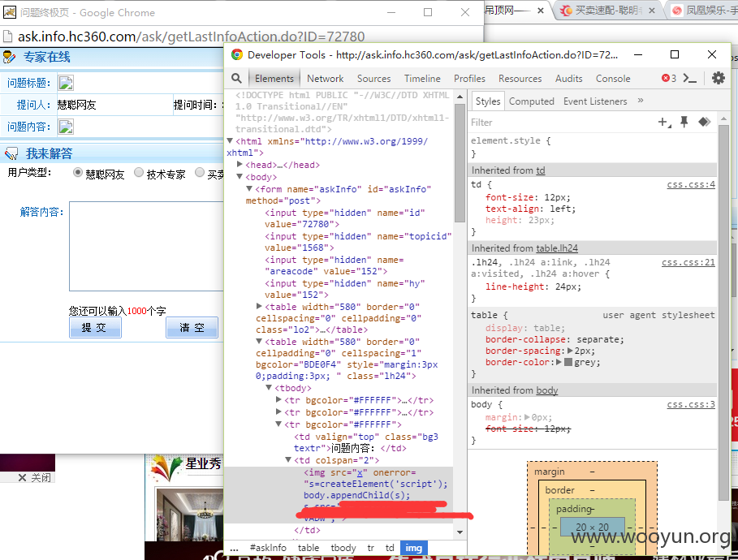Image resolution: width=738 pixels, height=560 pixels.
Task: Expand body margin property triangle
Action: click(527, 417)
